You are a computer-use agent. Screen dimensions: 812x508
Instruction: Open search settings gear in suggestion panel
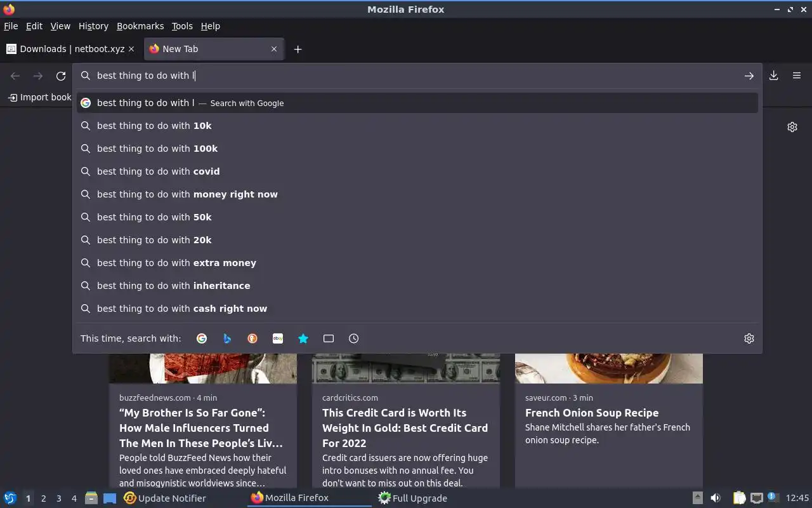[749, 338]
